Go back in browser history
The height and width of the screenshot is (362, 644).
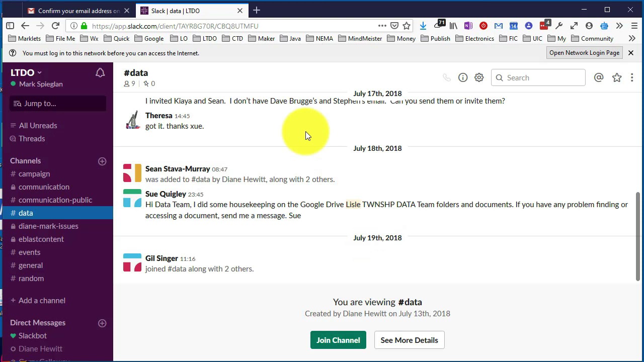click(x=25, y=26)
